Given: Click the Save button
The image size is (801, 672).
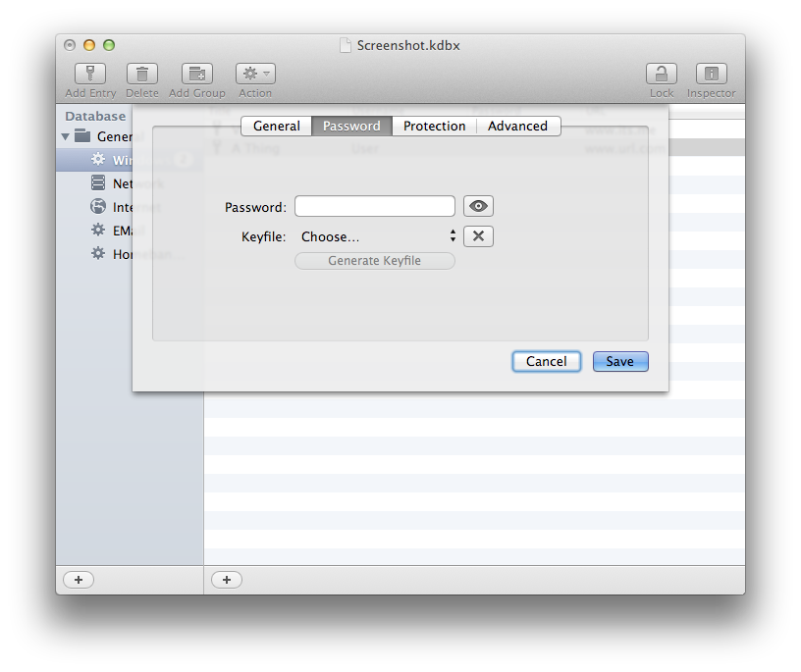Looking at the screenshot, I should (x=619, y=361).
